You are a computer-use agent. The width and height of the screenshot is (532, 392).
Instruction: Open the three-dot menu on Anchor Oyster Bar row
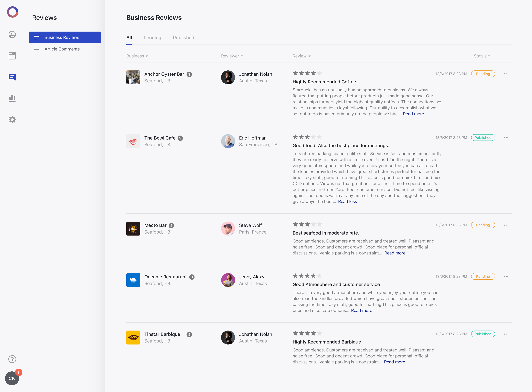(x=506, y=74)
